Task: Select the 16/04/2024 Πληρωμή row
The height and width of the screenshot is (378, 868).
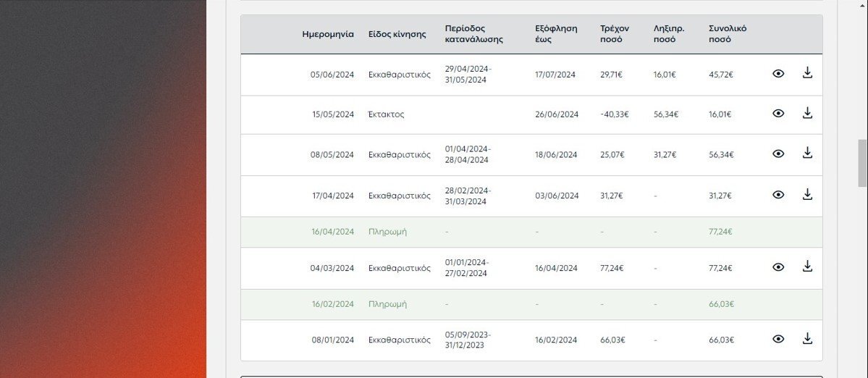Action: point(531,232)
